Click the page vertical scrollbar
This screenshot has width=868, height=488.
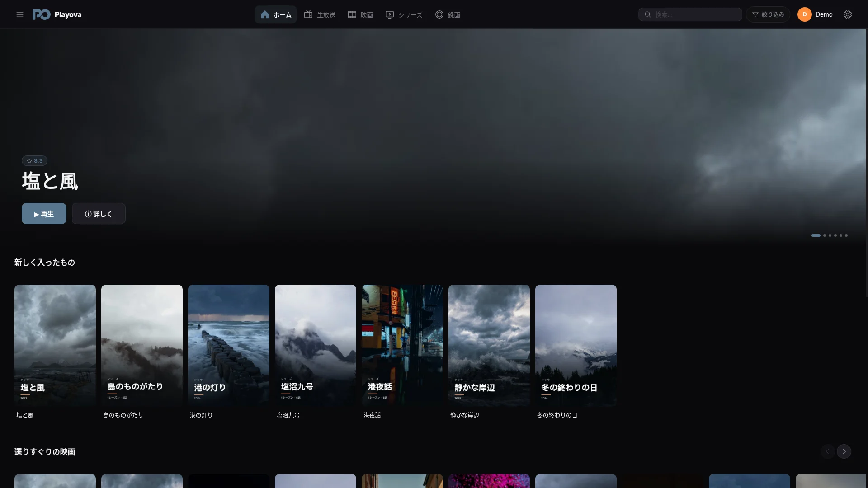click(866, 163)
